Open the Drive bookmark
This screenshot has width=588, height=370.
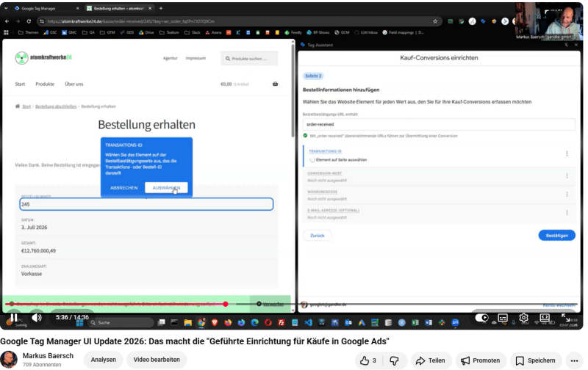146,32
